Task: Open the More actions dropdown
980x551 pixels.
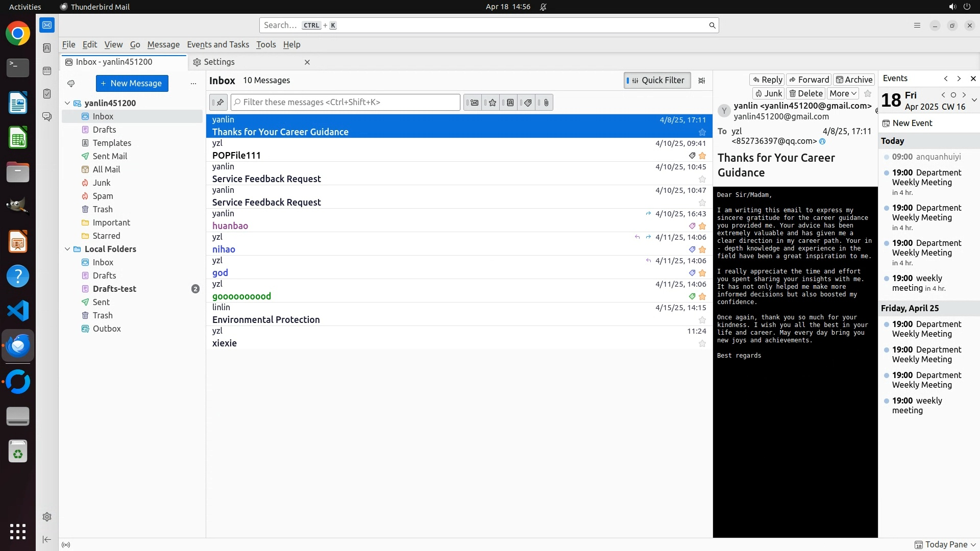Action: tap(842, 93)
